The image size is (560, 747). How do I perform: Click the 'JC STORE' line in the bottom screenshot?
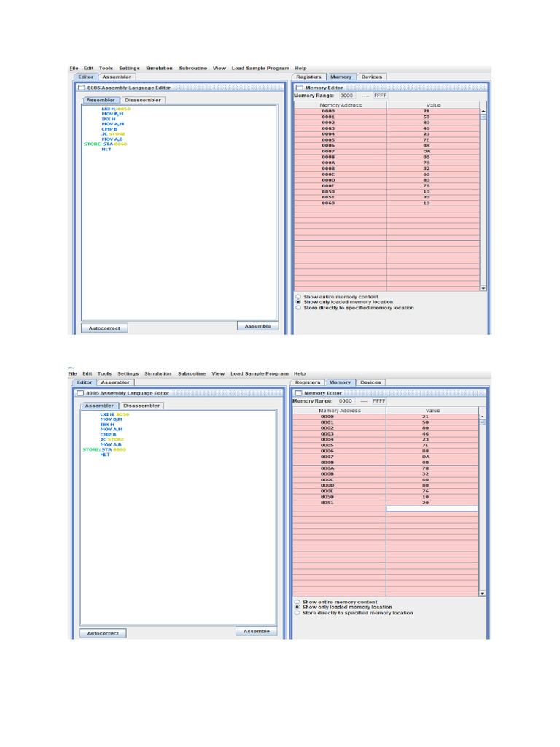click(112, 439)
